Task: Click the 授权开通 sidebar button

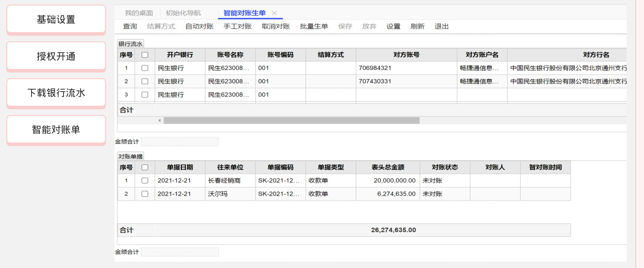Action: click(56, 56)
